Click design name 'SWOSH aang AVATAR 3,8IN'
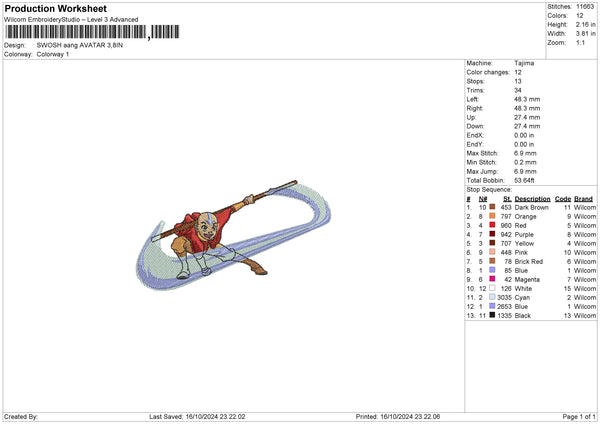This screenshot has height=424, width=600. pyautogui.click(x=80, y=45)
